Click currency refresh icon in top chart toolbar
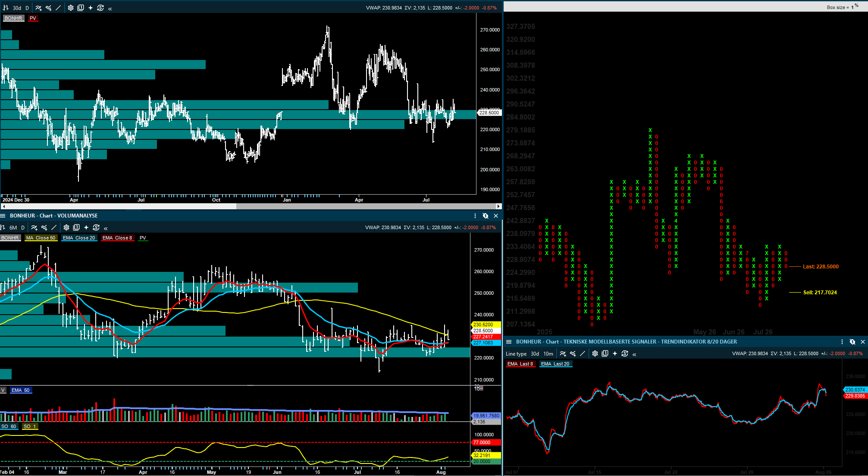Screen dimensions: 868x476 pos(100,8)
